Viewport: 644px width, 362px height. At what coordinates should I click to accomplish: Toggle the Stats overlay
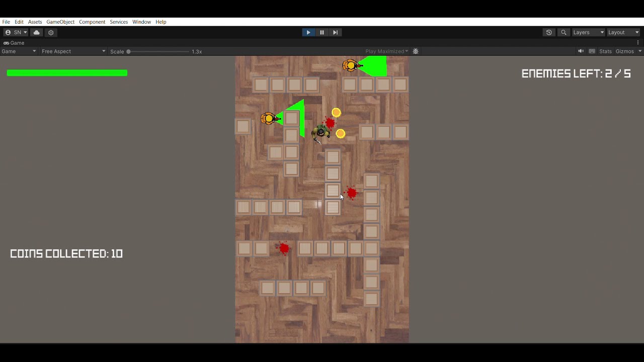(x=605, y=51)
